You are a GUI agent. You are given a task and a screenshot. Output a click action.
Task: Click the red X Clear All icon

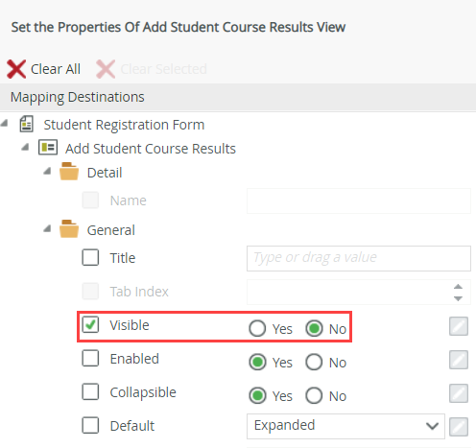[16, 69]
